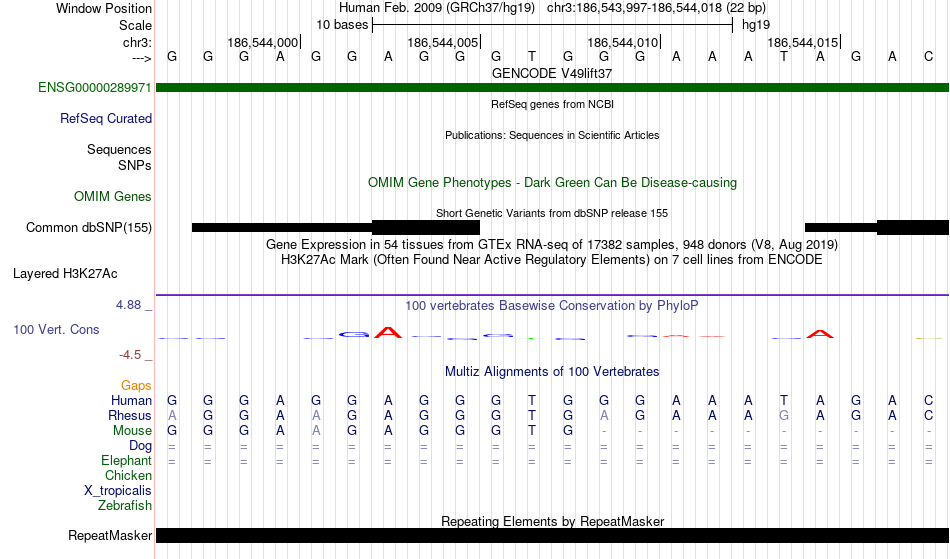
Task: Click the thick dbSNP block under 186,544,005
Action: (426, 228)
